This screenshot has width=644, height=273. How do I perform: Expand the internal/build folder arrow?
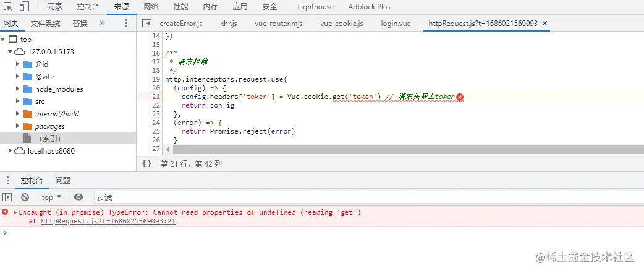[18, 113]
